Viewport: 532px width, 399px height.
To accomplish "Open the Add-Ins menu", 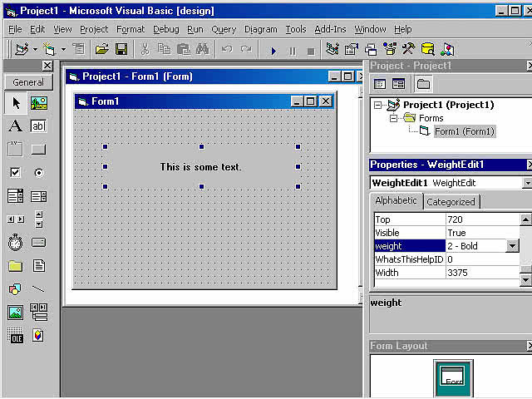I will point(330,29).
